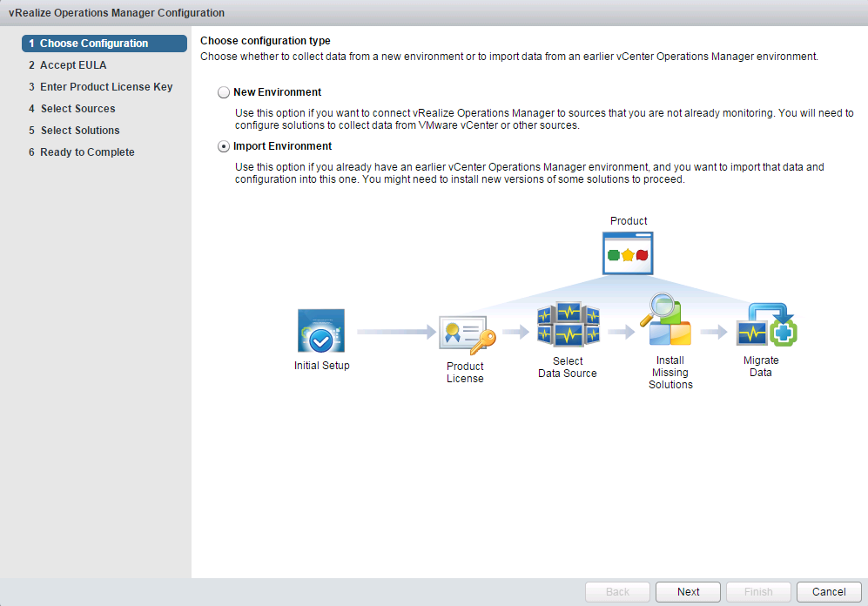The height and width of the screenshot is (606, 868).
Task: Click the vRealize Operations Manager Configuration title
Action: click(x=117, y=13)
